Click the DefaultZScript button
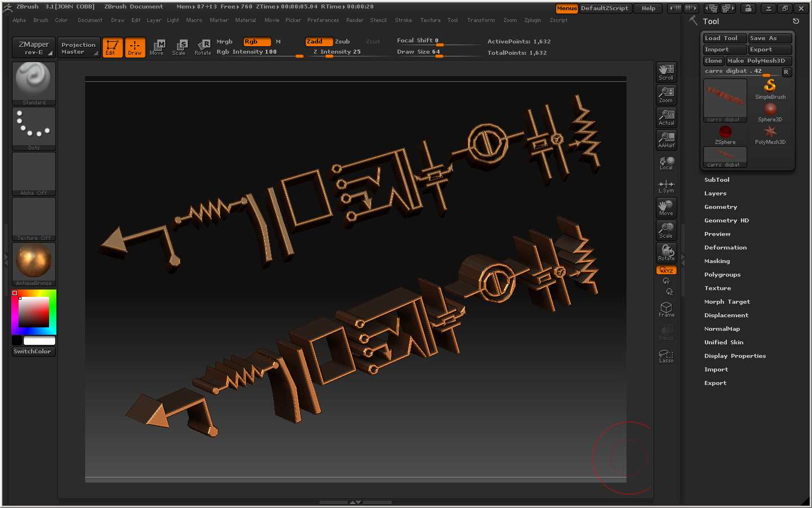This screenshot has width=812, height=508. pos(604,8)
